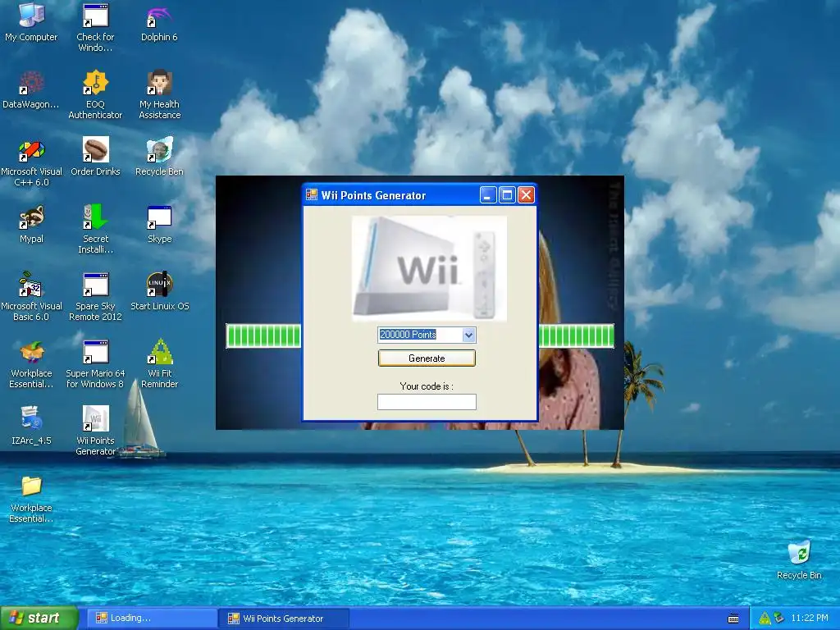Click the Your code is text field
840x630 pixels.
(x=427, y=402)
